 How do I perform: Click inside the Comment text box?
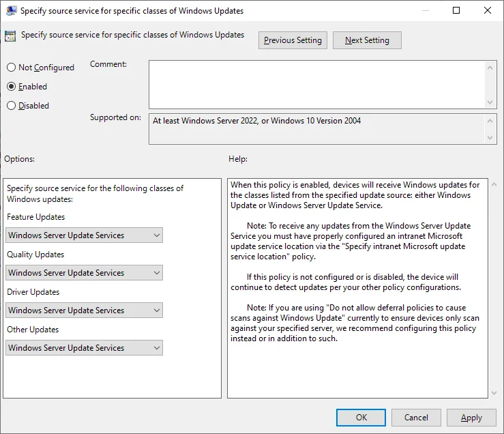(x=316, y=85)
